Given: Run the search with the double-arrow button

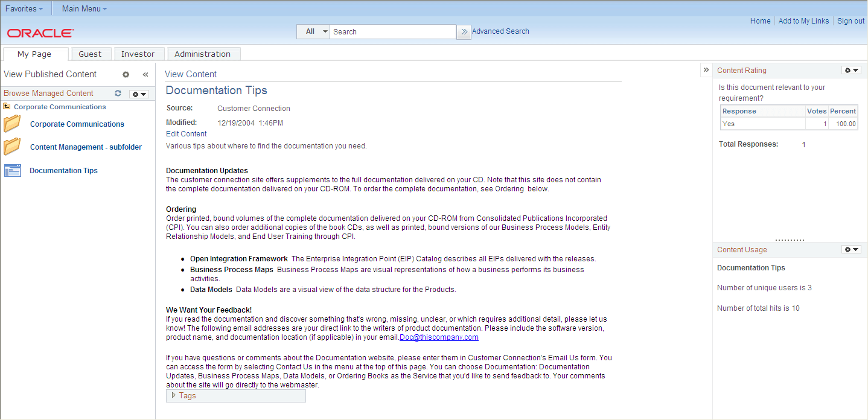Looking at the screenshot, I should point(464,31).
